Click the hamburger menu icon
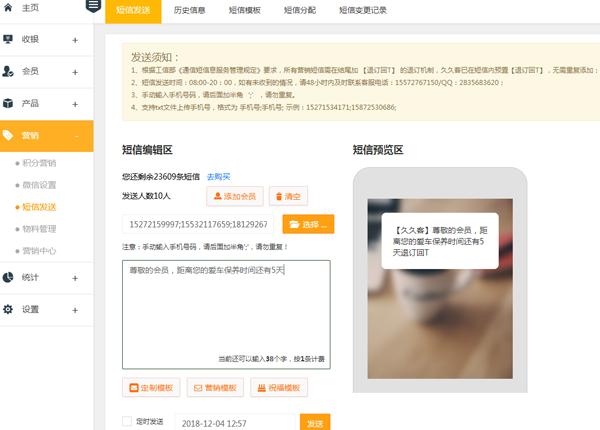 pos(93,6)
